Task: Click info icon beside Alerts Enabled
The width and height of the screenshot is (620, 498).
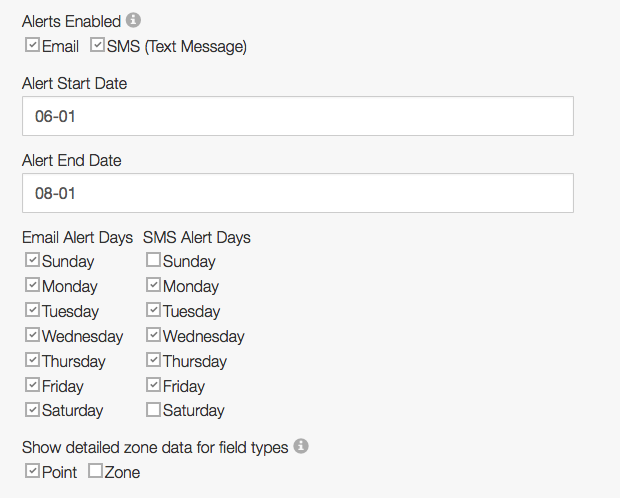Action: [x=134, y=20]
